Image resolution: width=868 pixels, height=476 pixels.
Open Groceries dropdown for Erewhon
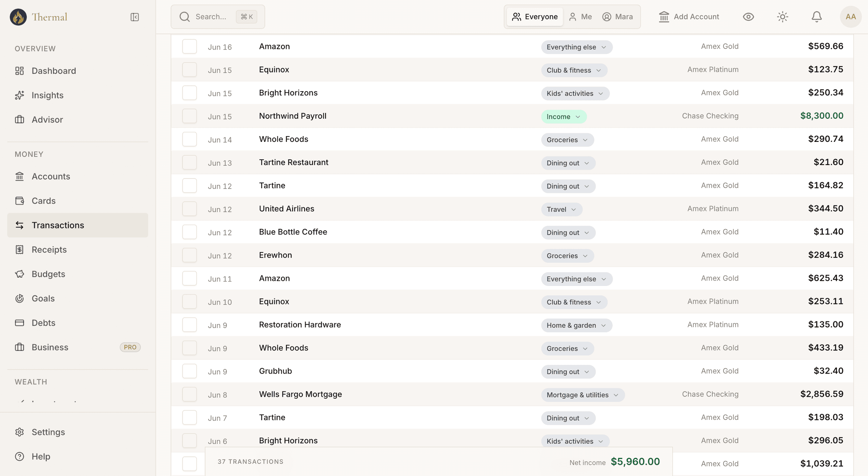tap(567, 256)
